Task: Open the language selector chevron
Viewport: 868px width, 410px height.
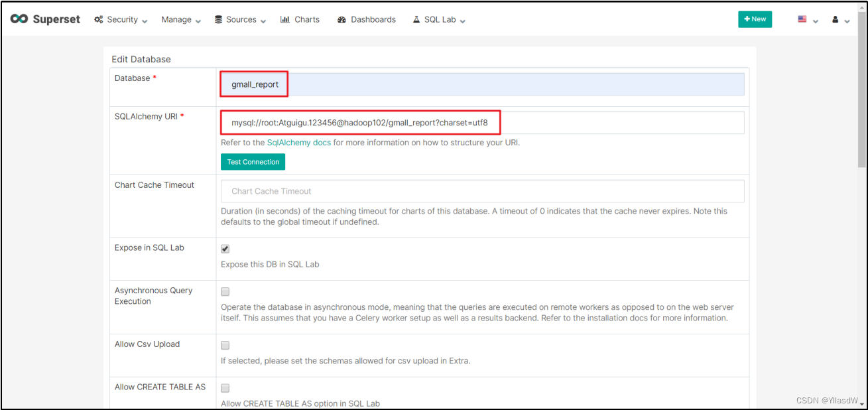Action: (816, 21)
